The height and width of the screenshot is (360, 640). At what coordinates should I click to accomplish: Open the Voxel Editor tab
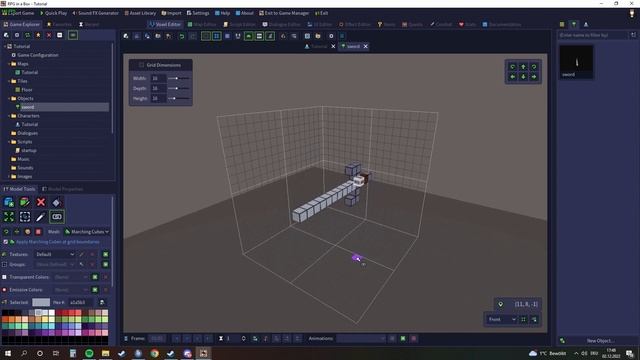tap(165, 24)
